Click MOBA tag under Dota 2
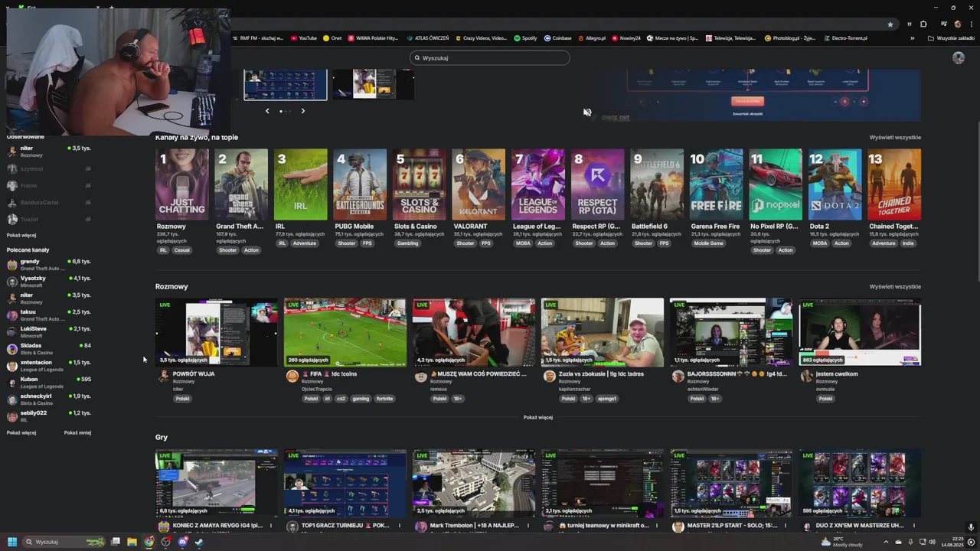Image resolution: width=980 pixels, height=551 pixels. 819,243
